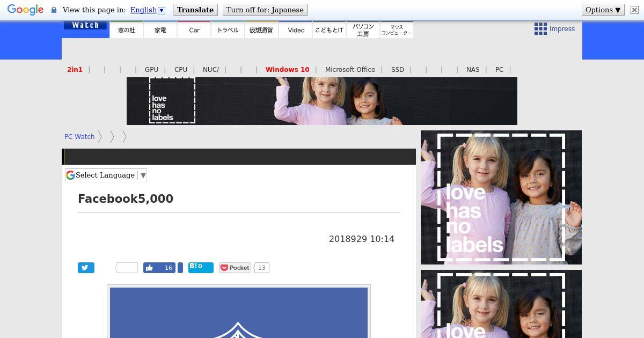This screenshot has height=338, width=644.
Task: Click the empty tweet count bubble
Action: pyautogui.click(x=127, y=268)
